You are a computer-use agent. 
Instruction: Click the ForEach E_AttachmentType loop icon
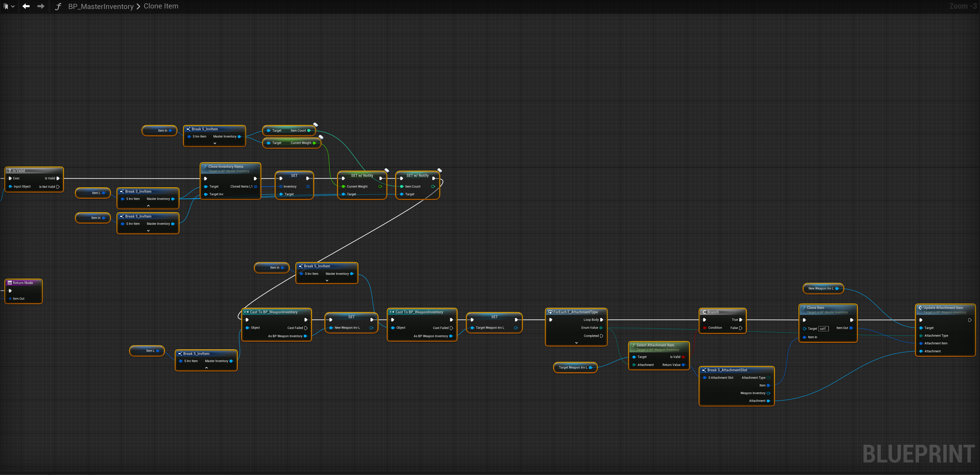coord(550,312)
